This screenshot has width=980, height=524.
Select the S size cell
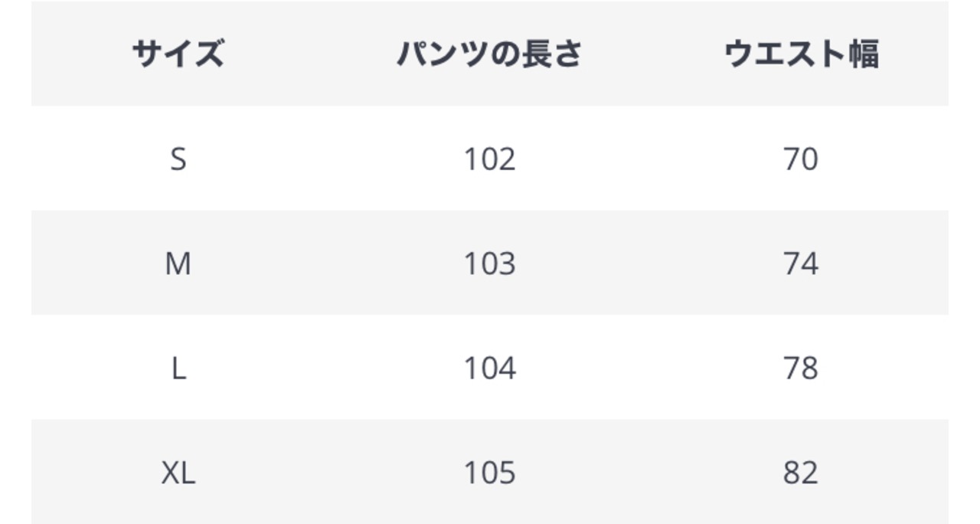[178, 159]
